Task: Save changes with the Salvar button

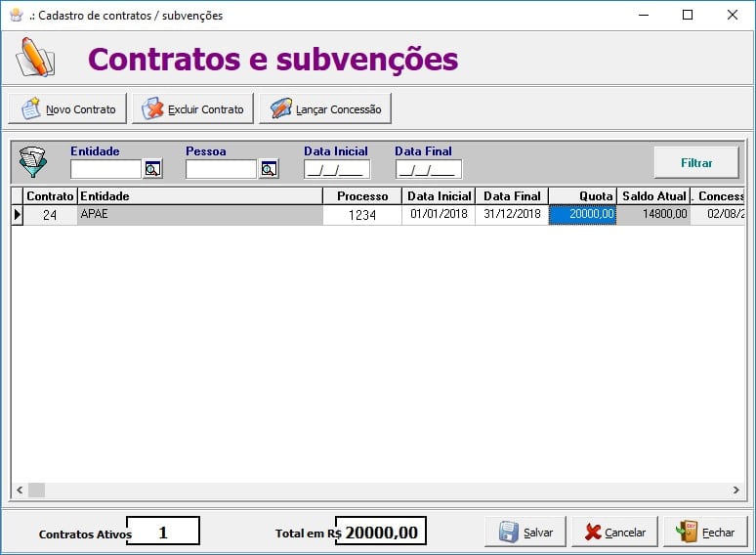Action: pyautogui.click(x=525, y=533)
